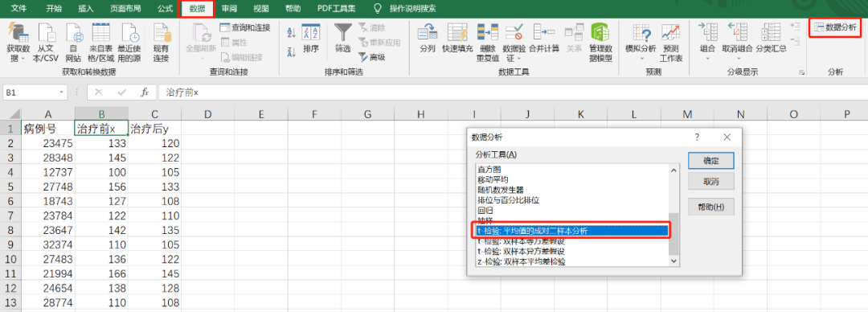This screenshot has width=868, height=312.
Task: Switch to the 视图 tab
Action: 260,8
